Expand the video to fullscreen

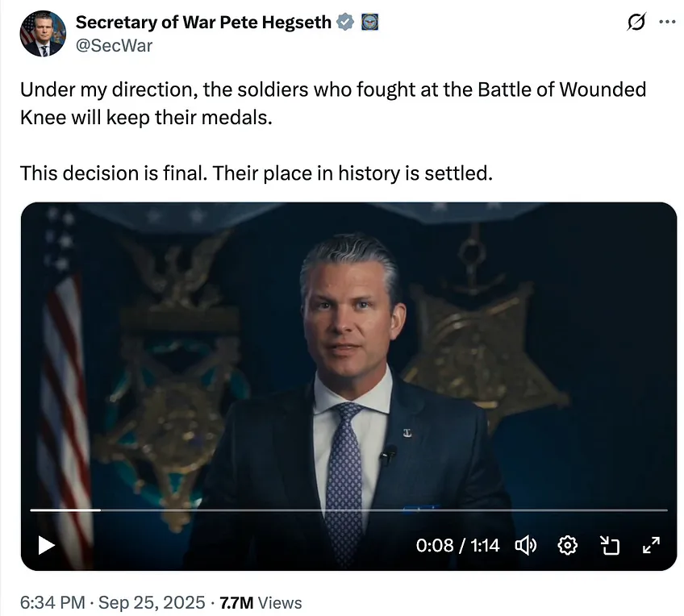coord(651,546)
